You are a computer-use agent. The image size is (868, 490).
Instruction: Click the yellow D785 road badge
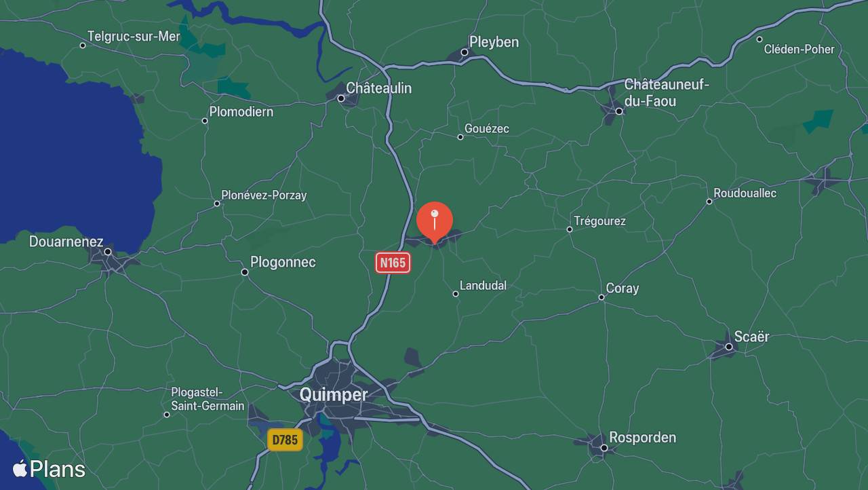(285, 440)
